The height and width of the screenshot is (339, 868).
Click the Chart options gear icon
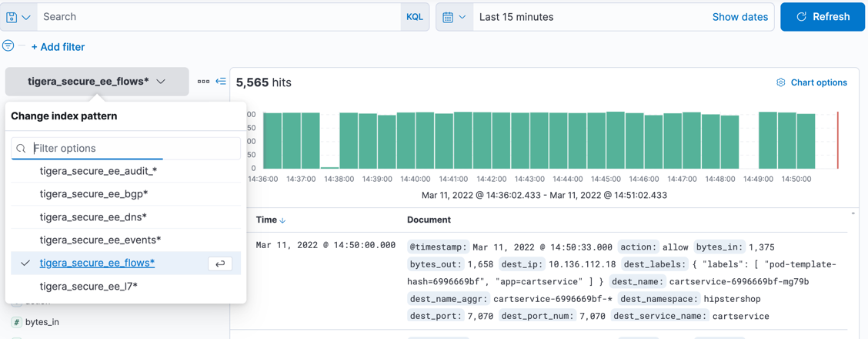[780, 82]
